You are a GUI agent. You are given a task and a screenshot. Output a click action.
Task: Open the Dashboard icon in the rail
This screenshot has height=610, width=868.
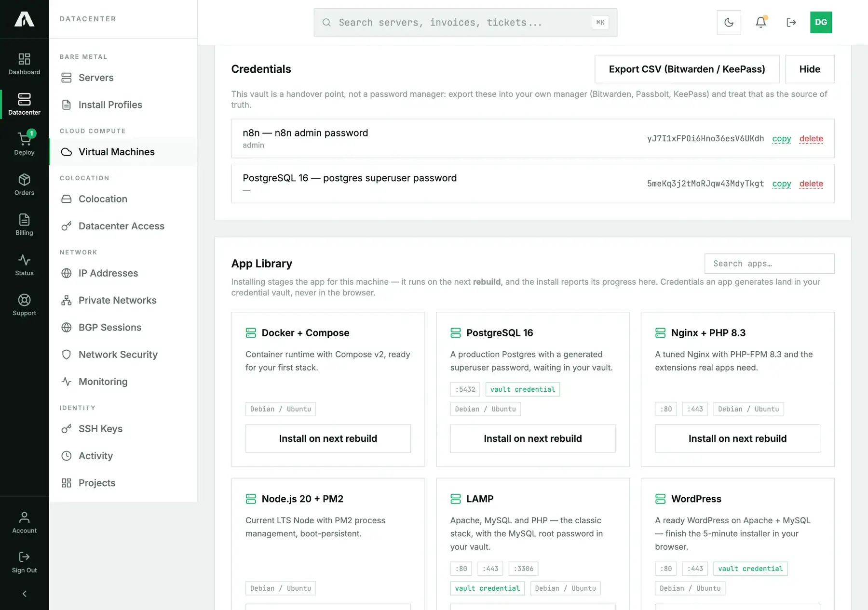point(24,64)
